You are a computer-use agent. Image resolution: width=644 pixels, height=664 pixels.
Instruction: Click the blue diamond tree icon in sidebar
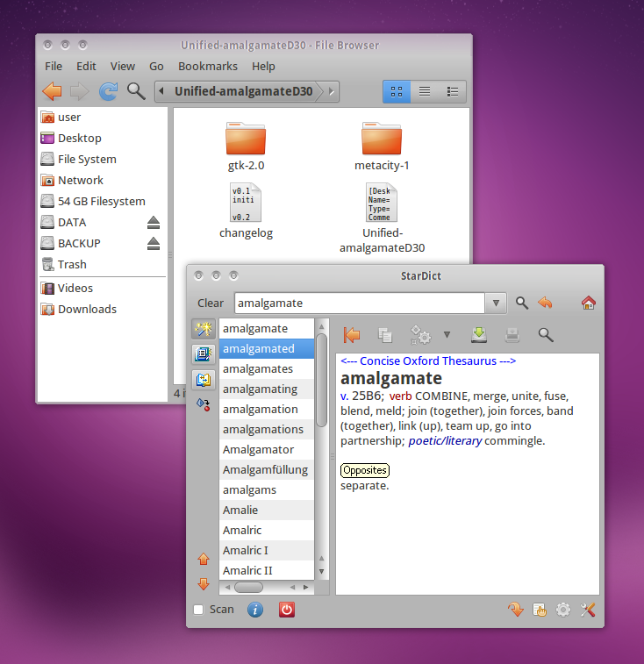[x=204, y=405]
